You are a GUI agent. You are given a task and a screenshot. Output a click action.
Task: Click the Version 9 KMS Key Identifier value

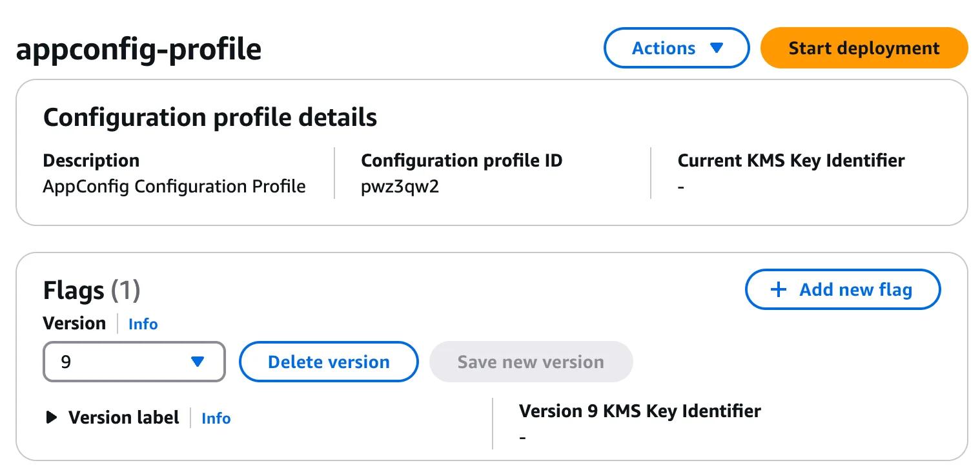[x=522, y=437]
